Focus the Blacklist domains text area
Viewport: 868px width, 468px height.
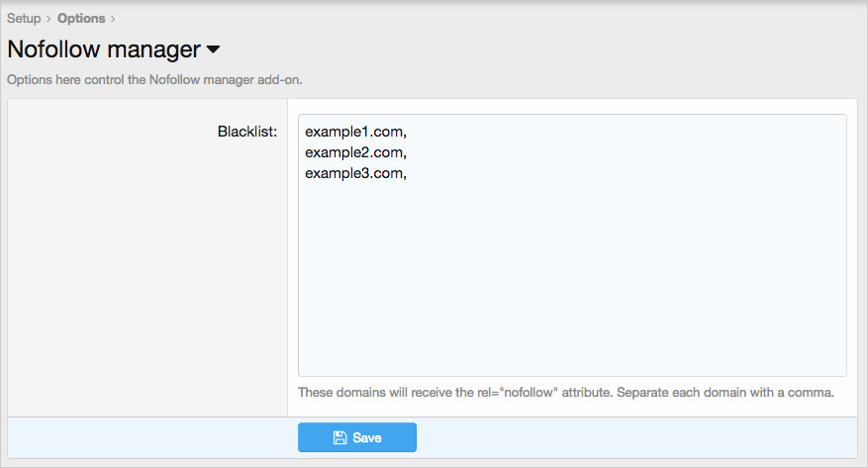pyautogui.click(x=572, y=245)
